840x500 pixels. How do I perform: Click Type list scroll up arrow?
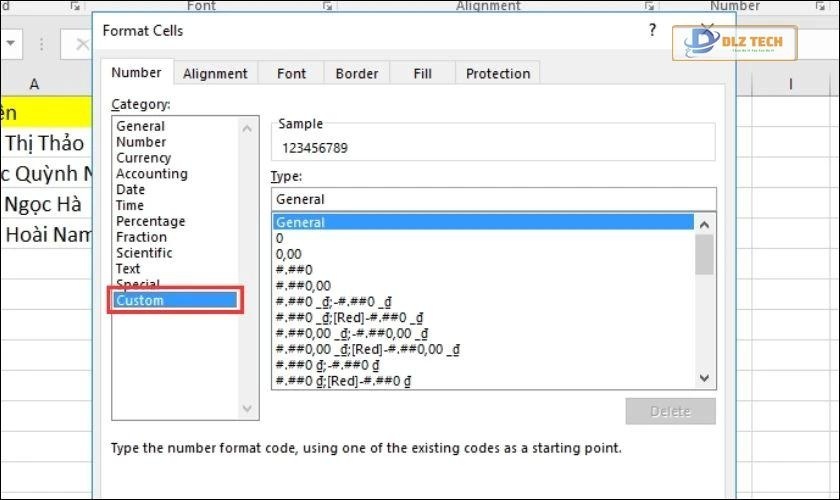(x=704, y=224)
